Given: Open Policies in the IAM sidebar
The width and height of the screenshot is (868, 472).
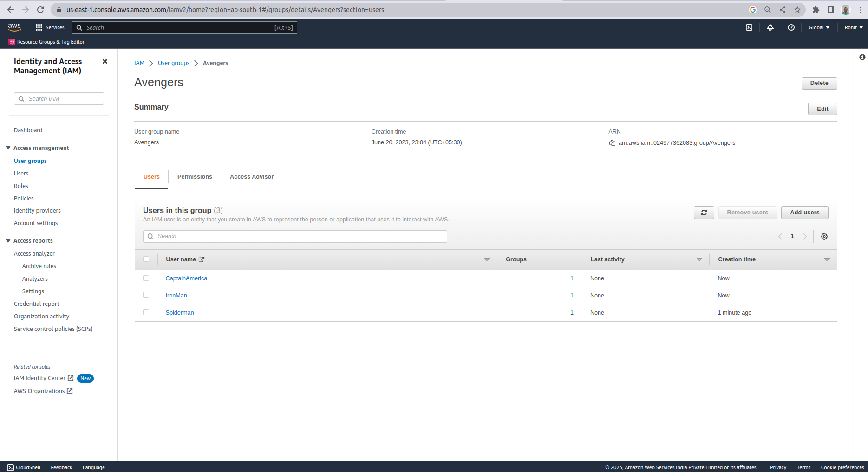Looking at the screenshot, I should (24, 199).
